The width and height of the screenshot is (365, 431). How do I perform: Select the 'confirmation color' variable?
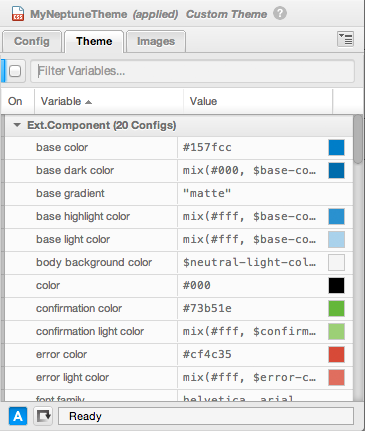[x=79, y=308]
